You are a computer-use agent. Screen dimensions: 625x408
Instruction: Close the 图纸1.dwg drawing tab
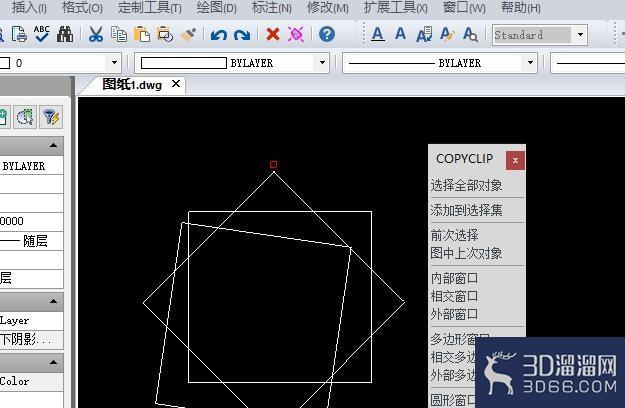pyautogui.click(x=176, y=84)
